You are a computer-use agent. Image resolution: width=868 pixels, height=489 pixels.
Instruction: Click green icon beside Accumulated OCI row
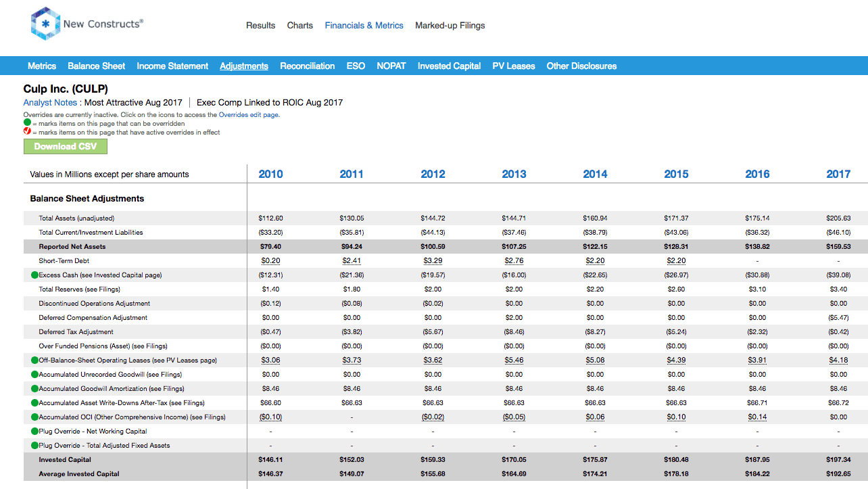point(34,417)
